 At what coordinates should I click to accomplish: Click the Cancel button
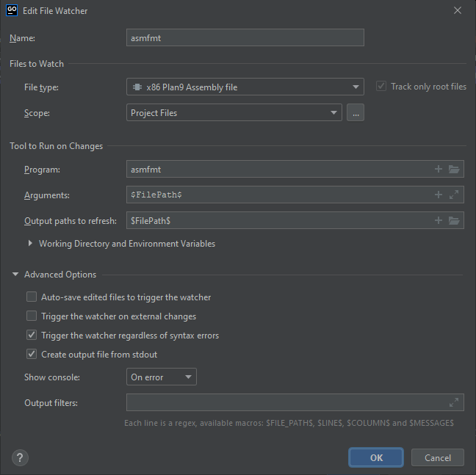438,457
